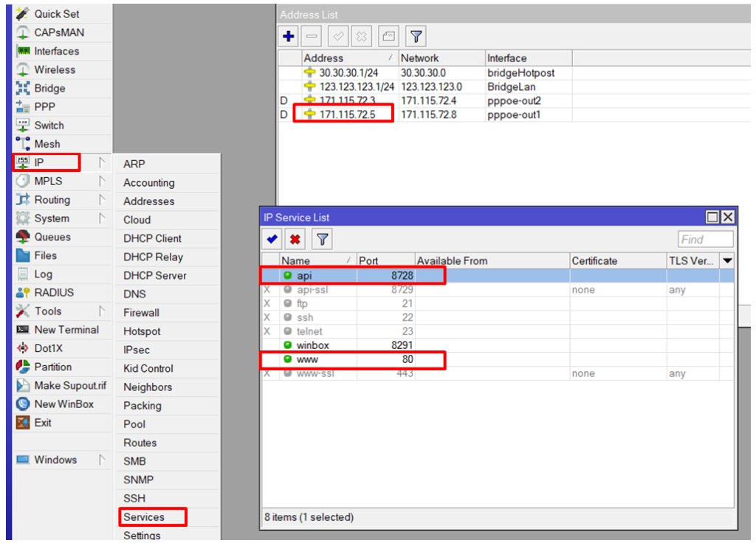The height and width of the screenshot is (543, 756).
Task: Click the blue plus Add button in Address List
Action: 289,35
